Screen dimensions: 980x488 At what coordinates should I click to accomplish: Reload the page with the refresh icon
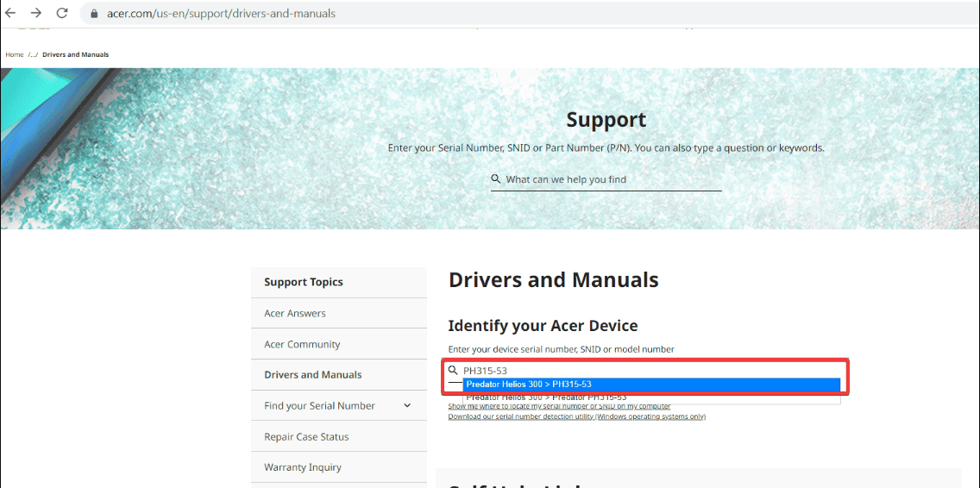click(x=62, y=13)
